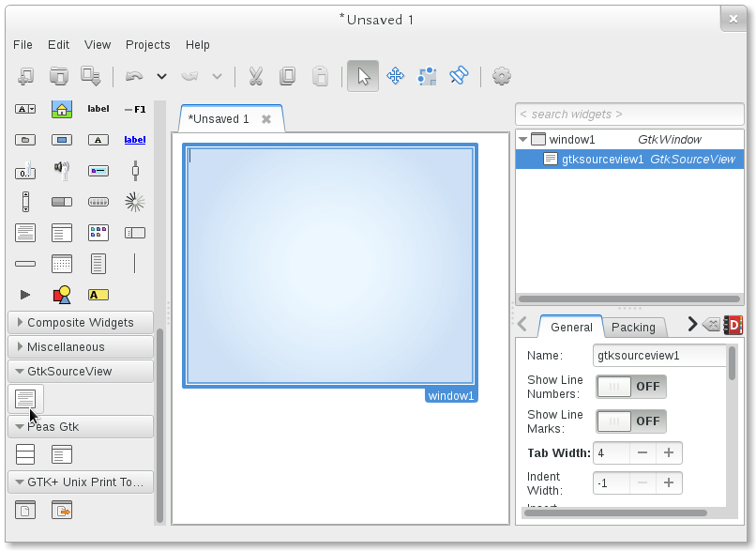Open the File menu
This screenshot has height=551, width=756.
(x=23, y=45)
